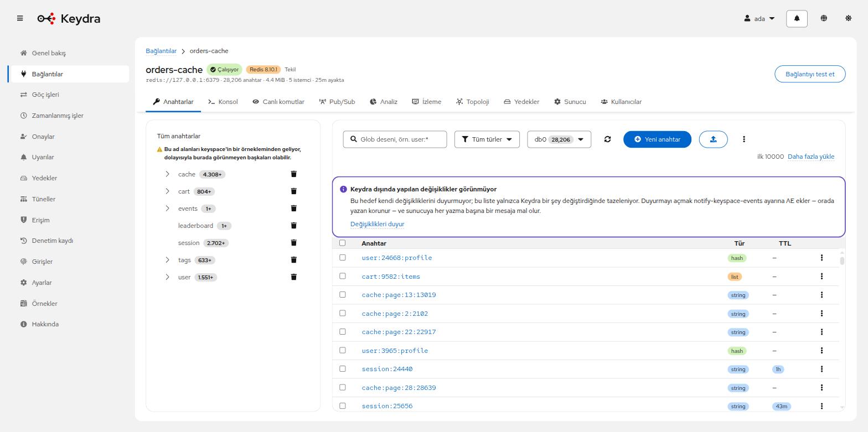Image resolution: width=868 pixels, height=432 pixels.
Task: Switch to the Konsol tab
Action: click(x=223, y=102)
